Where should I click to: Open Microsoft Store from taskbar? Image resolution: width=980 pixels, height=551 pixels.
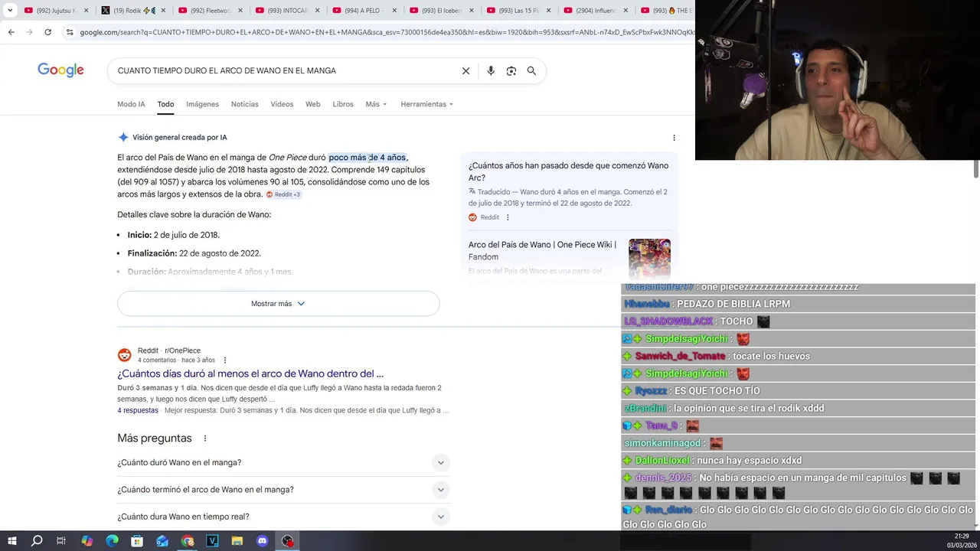point(137,541)
